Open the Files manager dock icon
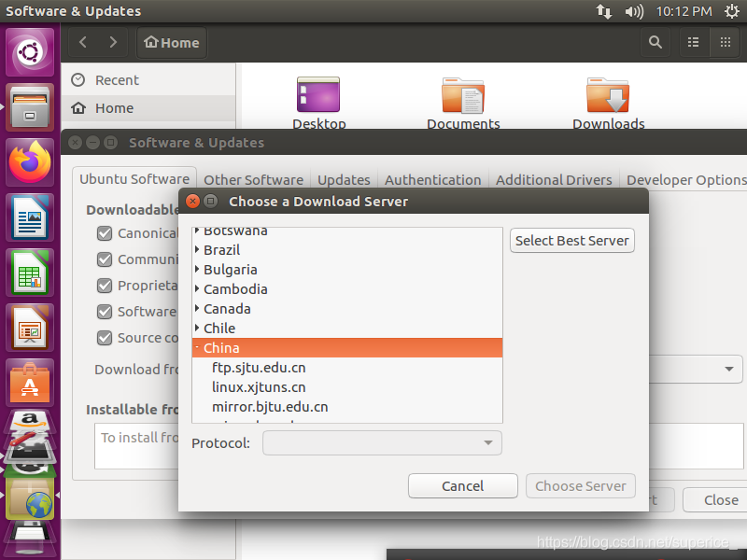 [x=30, y=107]
